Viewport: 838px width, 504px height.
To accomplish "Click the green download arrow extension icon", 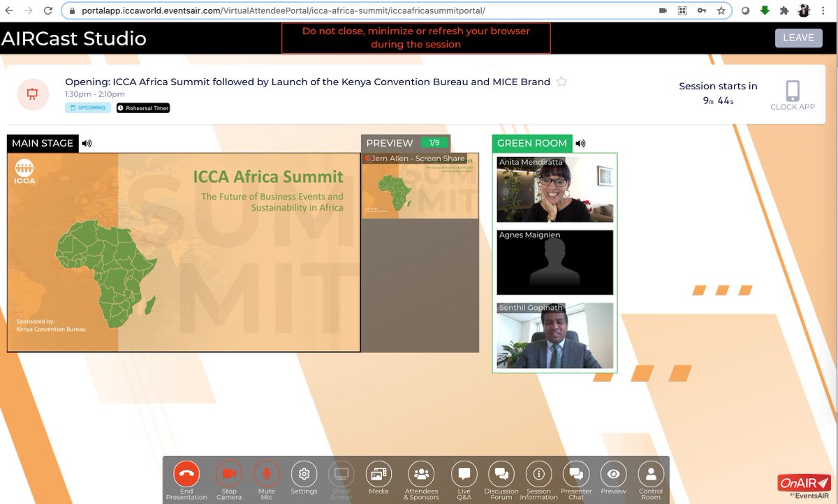I will [x=765, y=10].
